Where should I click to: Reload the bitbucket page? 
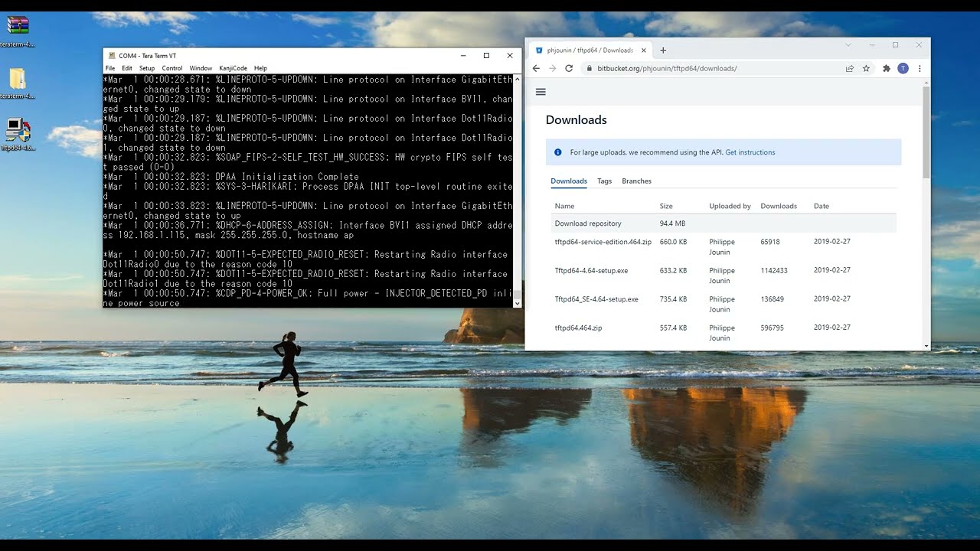point(569,68)
